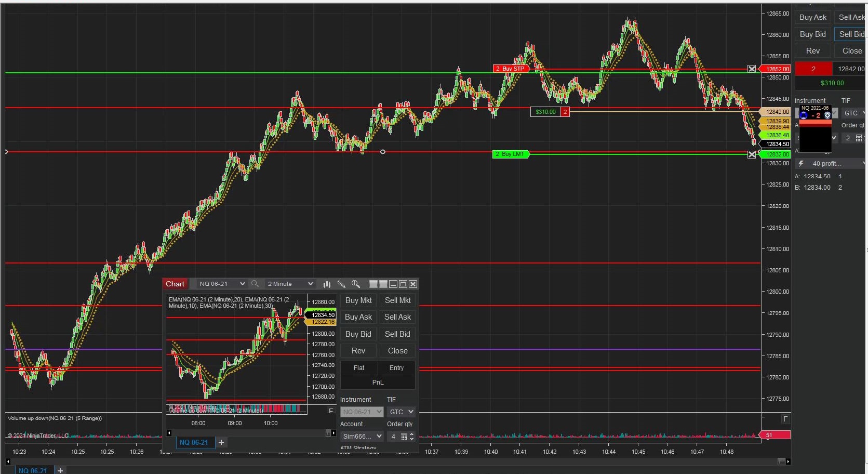Click Buy Bid in right main panel
Screen dimensions: 868x474
pyautogui.click(x=813, y=34)
